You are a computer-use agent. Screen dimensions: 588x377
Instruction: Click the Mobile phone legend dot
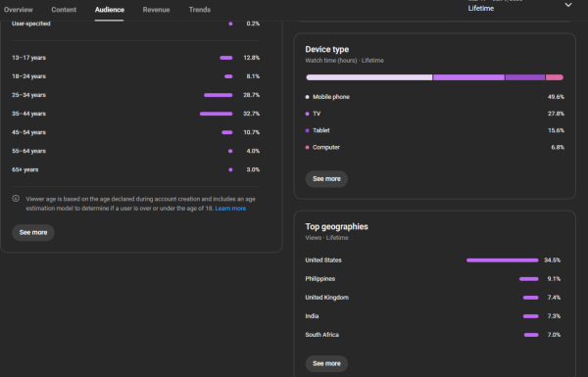[307, 97]
